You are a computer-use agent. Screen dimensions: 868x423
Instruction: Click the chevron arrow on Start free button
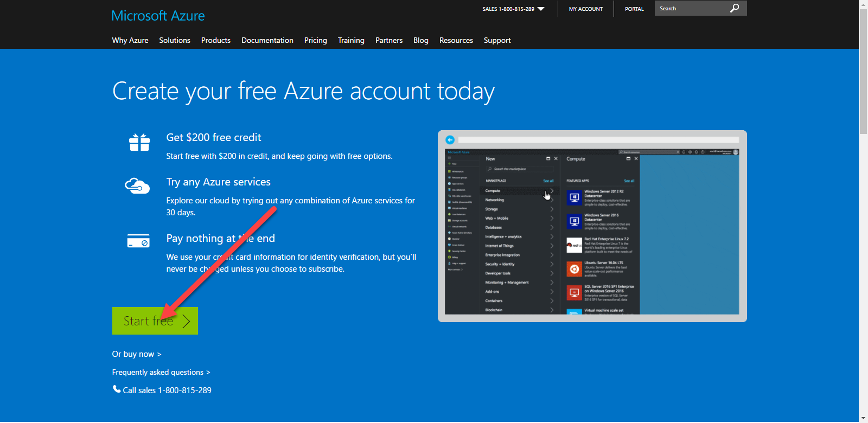tap(186, 321)
